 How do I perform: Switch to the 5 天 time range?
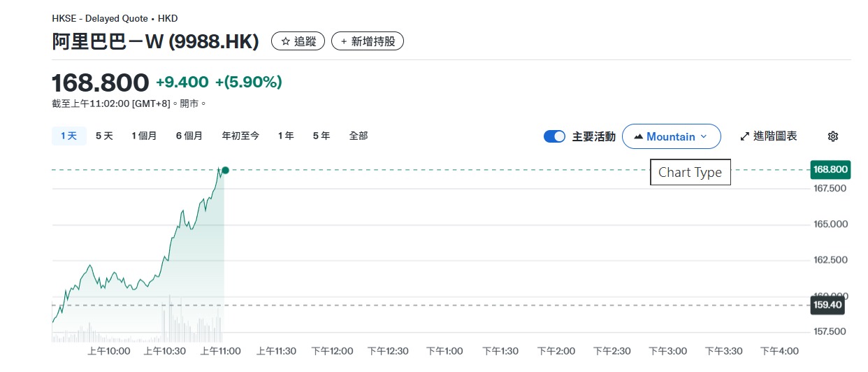(104, 136)
